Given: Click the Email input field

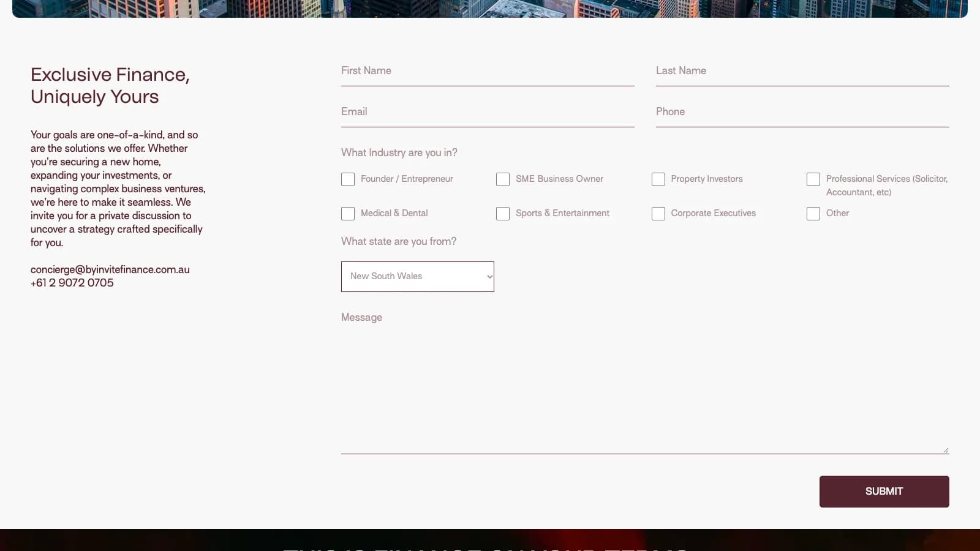Looking at the screenshot, I should tap(488, 112).
